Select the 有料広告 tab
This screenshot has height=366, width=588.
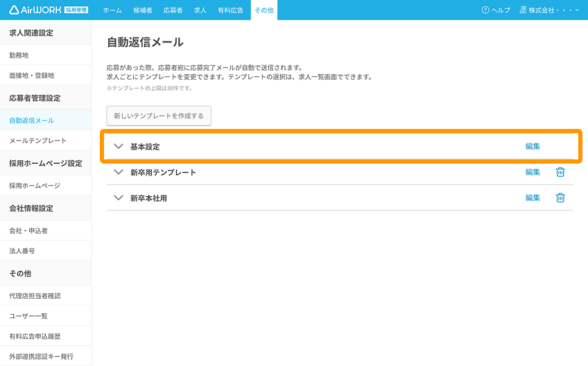(230, 10)
